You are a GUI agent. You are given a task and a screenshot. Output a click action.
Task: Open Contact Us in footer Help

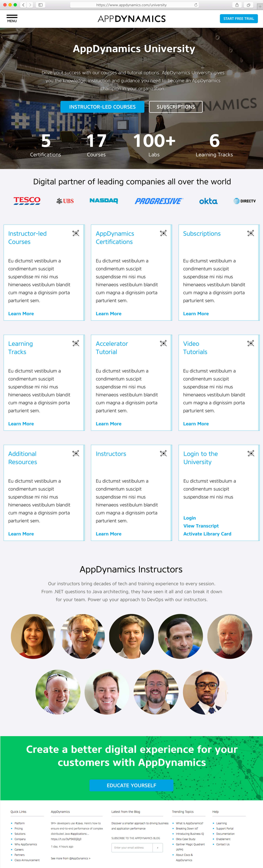pos(223,844)
